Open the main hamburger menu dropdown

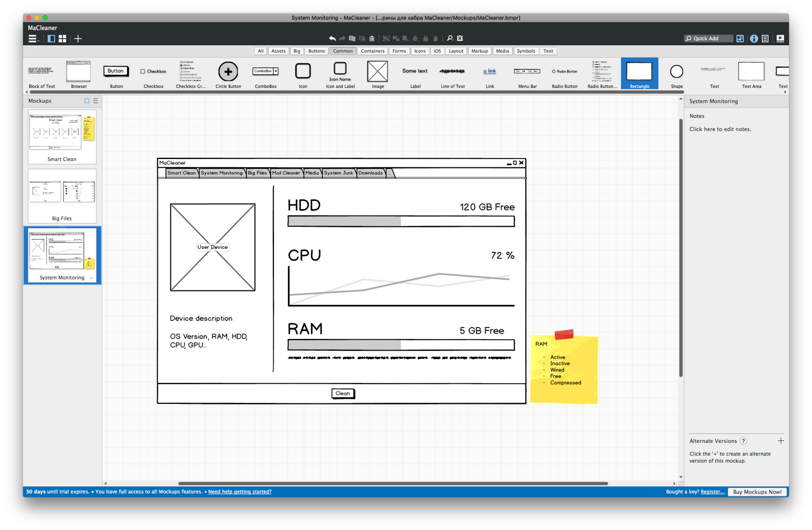point(33,39)
